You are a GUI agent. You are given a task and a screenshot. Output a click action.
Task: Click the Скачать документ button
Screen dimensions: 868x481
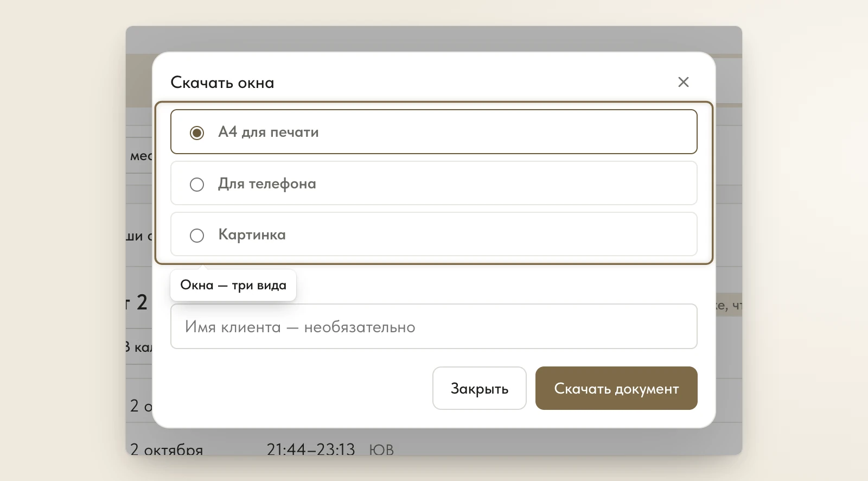(x=616, y=388)
